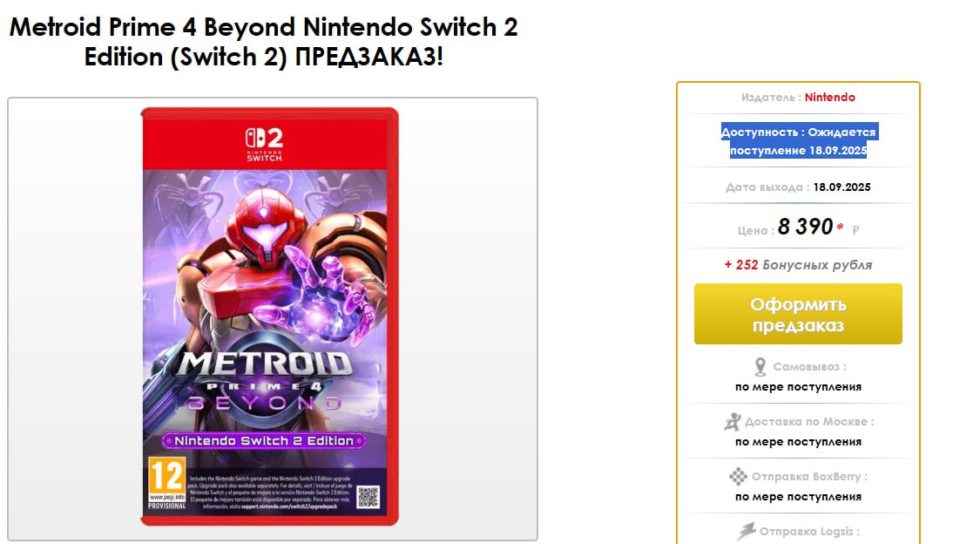Click the Logsis lightning bolt icon
Image resolution: width=980 pixels, height=544 pixels.
click(747, 531)
